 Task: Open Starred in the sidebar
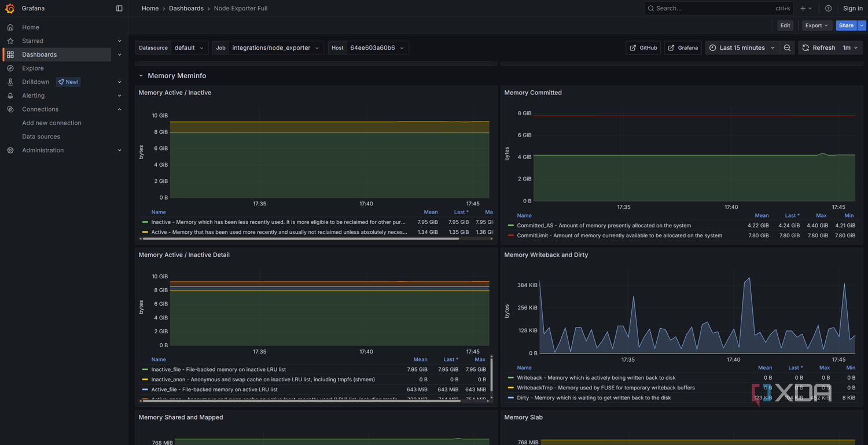tap(32, 41)
